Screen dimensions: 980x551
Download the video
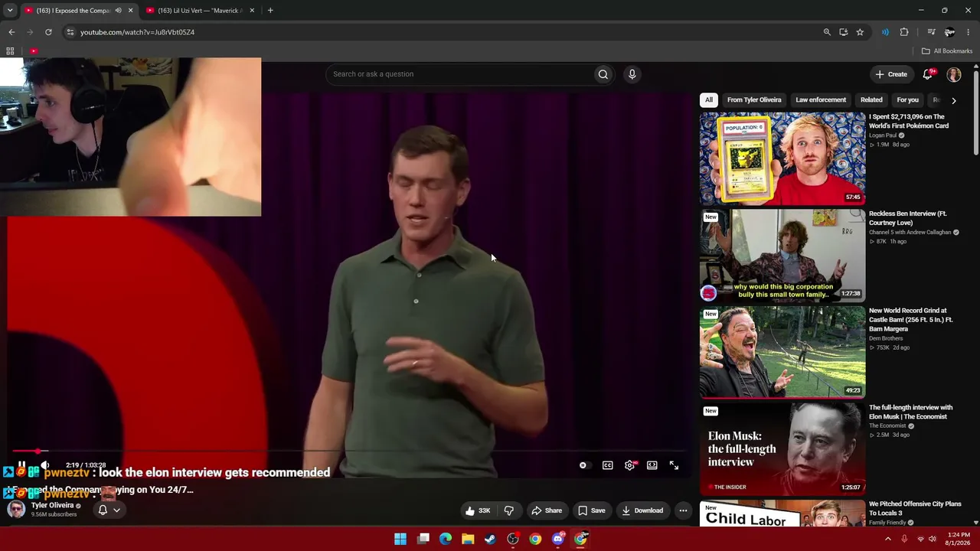tap(642, 510)
